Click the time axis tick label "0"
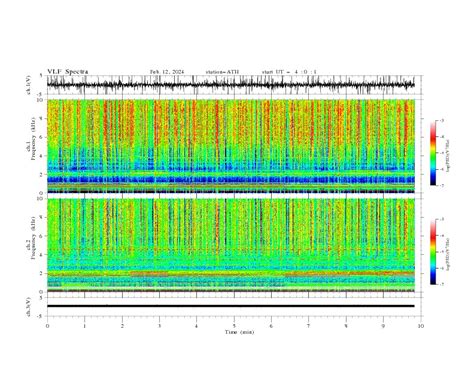 (47, 326)
